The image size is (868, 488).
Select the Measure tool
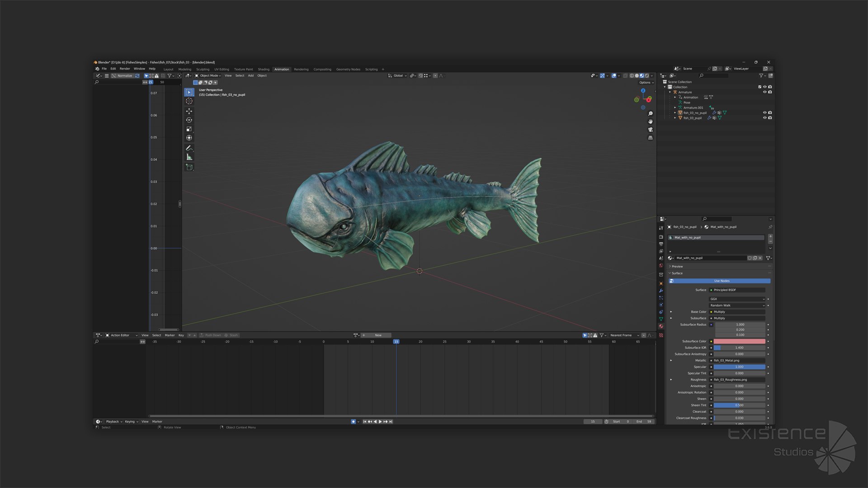tap(189, 157)
